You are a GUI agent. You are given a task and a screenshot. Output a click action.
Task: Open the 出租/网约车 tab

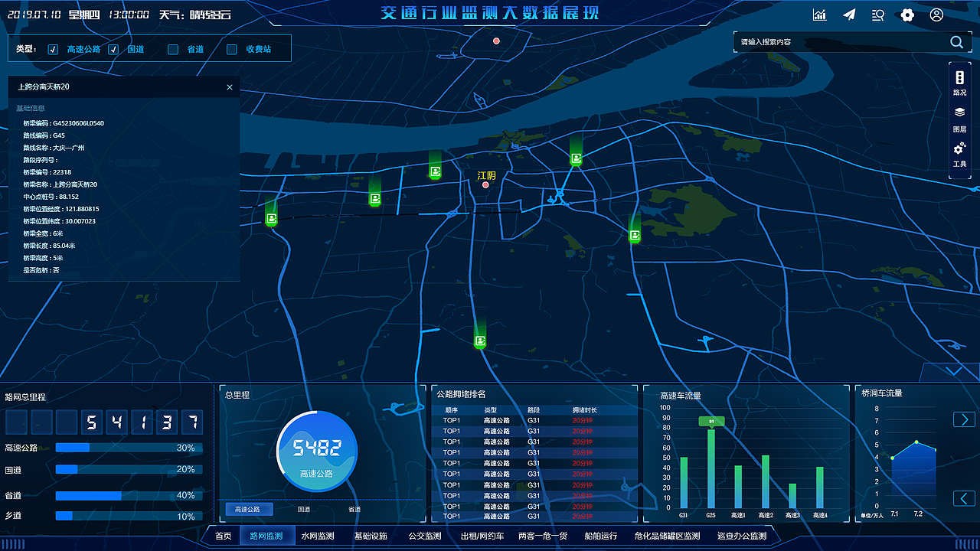click(482, 536)
